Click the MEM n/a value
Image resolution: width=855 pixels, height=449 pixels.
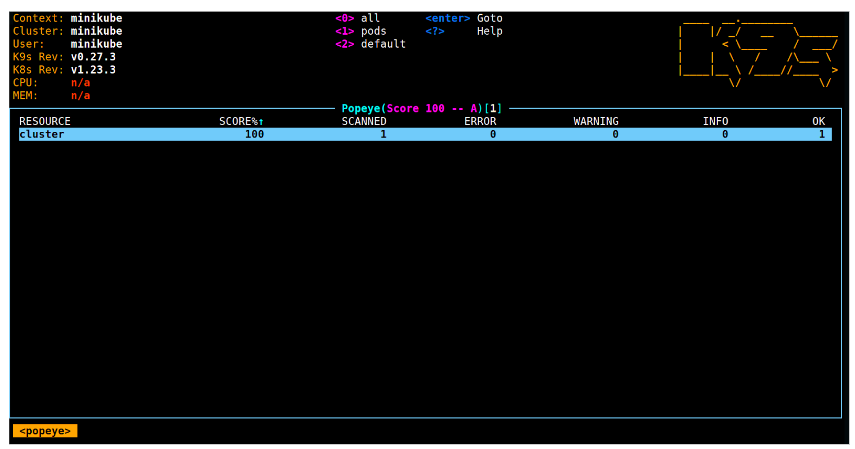80,95
